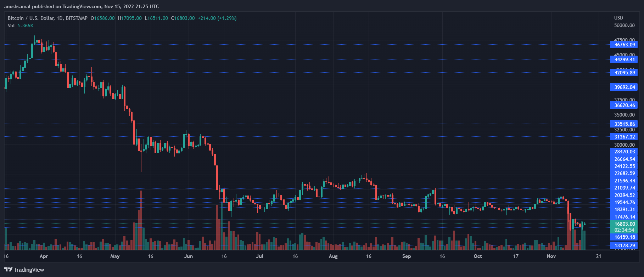The width and height of the screenshot is (644, 277).
Task: Select the 33515.86 price level label
Action: click(x=624, y=124)
